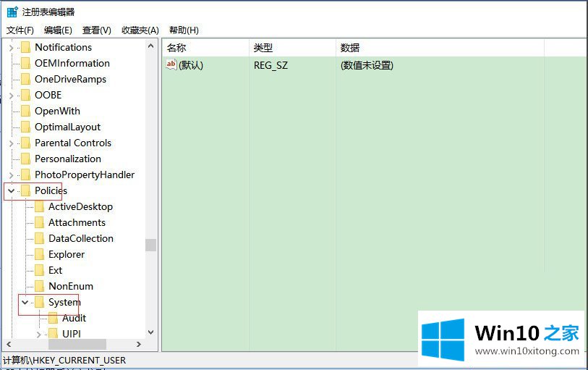Collapse the System key
The image size is (588, 370).
pos(25,302)
